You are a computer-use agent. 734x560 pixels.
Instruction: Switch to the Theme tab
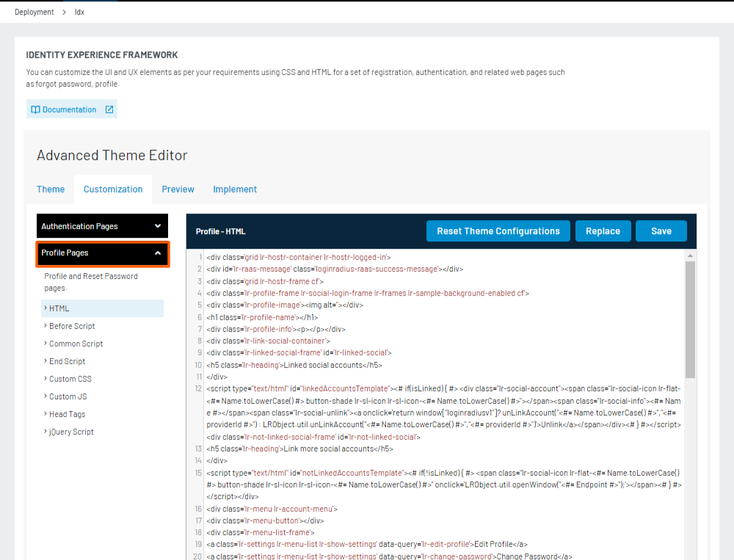point(50,189)
